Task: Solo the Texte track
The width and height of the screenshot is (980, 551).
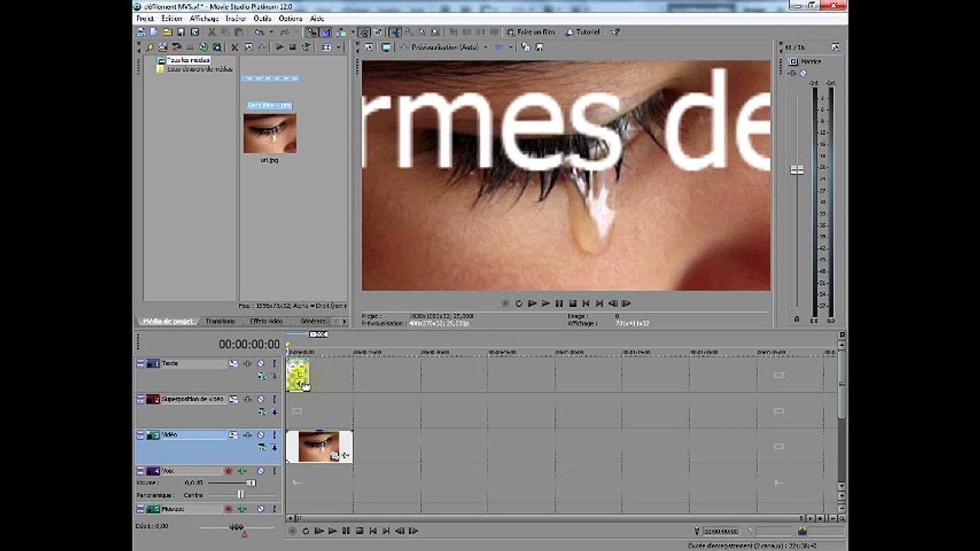Action: (x=274, y=364)
